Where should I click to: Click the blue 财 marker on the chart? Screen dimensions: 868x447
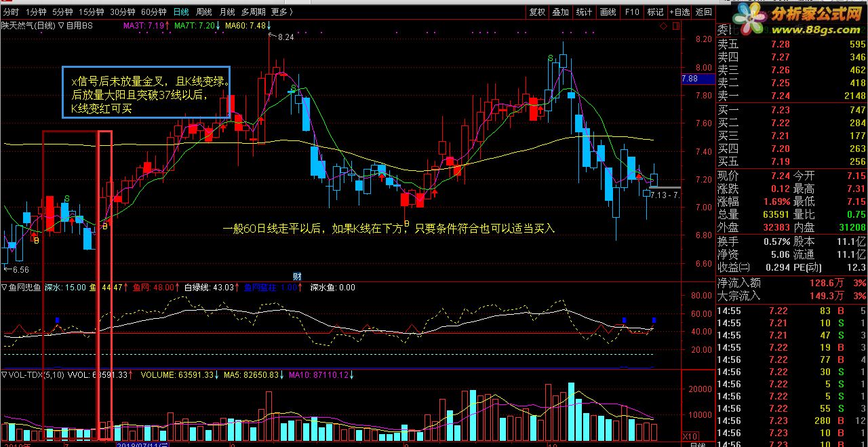pos(296,276)
